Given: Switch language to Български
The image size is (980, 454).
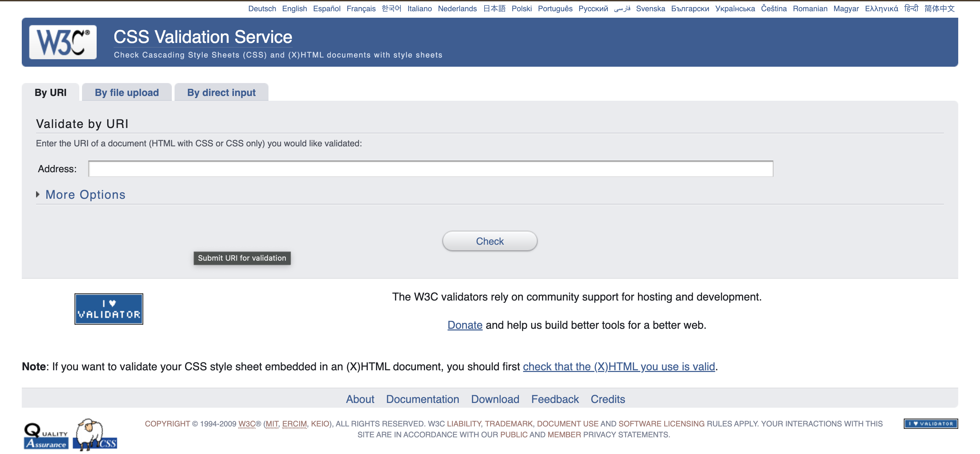Looking at the screenshot, I should click(x=690, y=9).
